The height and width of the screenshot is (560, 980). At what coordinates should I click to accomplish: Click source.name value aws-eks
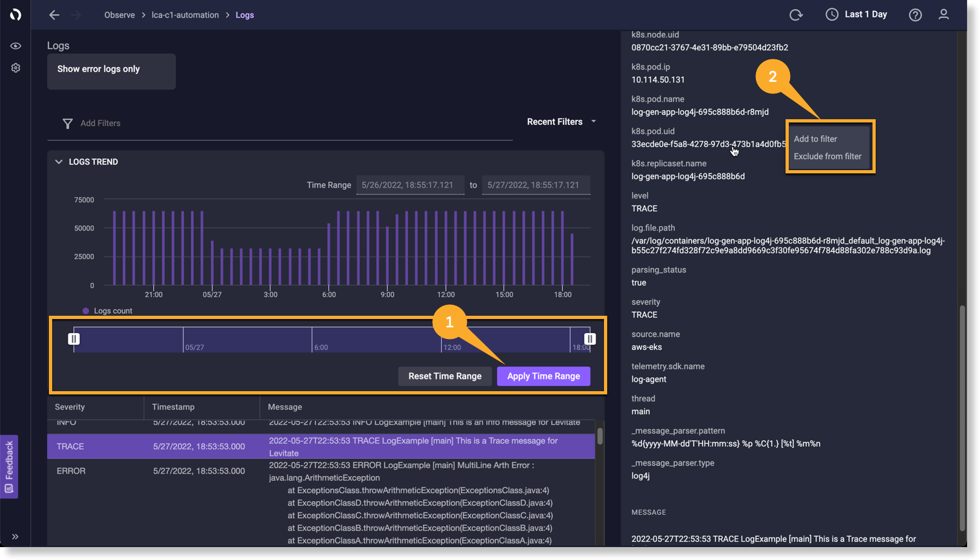point(646,347)
